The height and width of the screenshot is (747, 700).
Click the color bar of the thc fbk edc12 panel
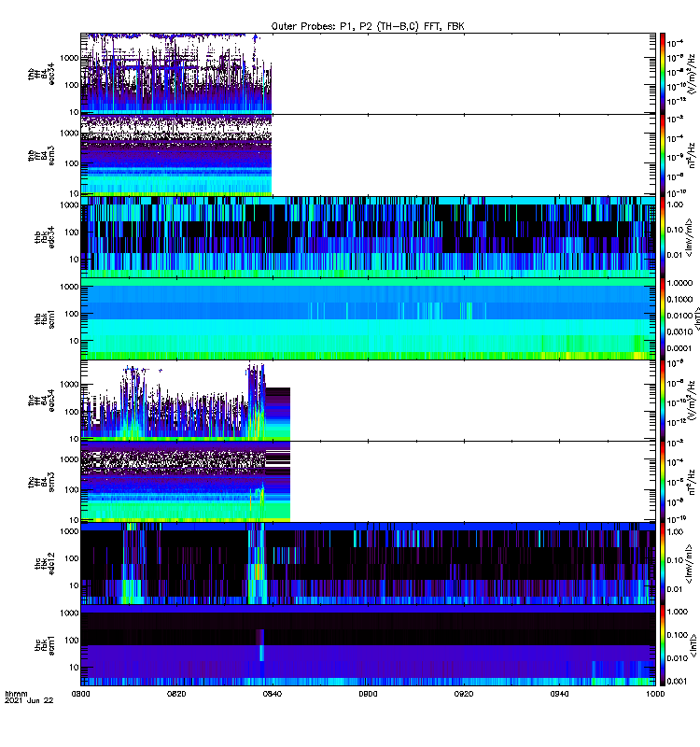[x=662, y=564]
